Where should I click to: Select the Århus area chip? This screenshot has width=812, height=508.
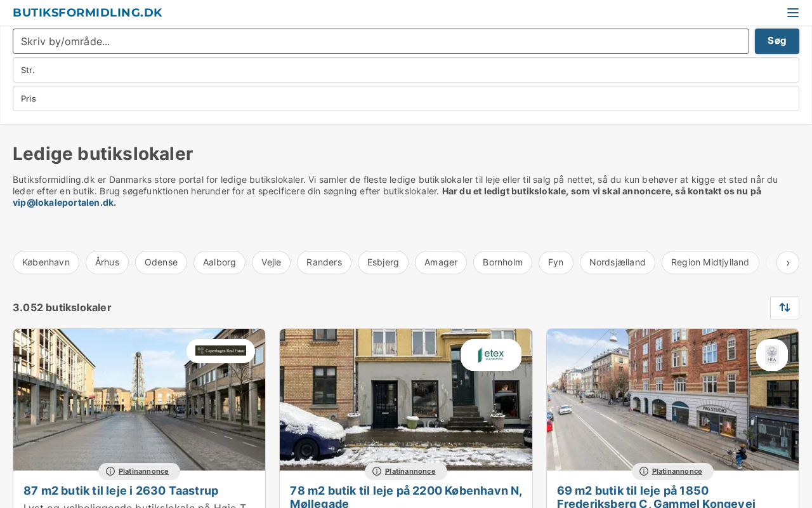tap(107, 262)
